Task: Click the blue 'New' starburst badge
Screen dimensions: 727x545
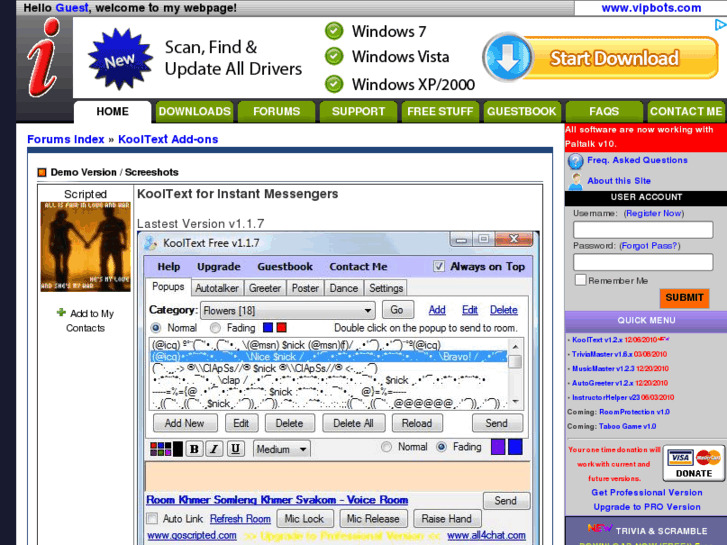Action: click(120, 59)
